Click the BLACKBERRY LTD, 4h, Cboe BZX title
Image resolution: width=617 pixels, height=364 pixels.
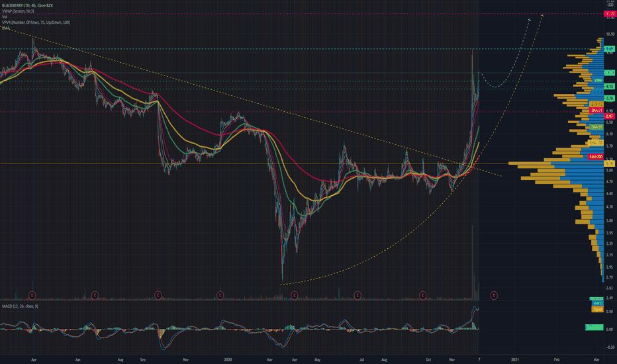pos(27,5)
